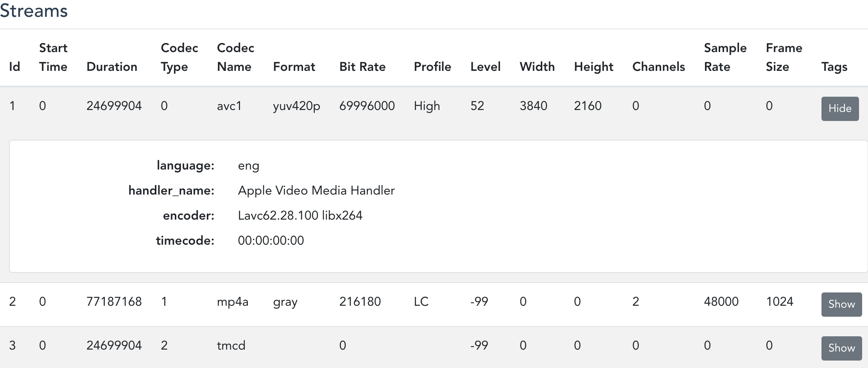Click the gray format value
The height and width of the screenshot is (368, 868).
click(x=285, y=302)
